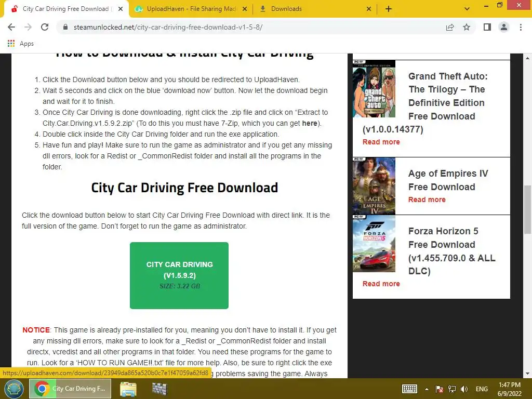Open the Grand Theft Auto cover thumbnail
Screen dimensions: 532x399
pyautogui.click(x=374, y=89)
